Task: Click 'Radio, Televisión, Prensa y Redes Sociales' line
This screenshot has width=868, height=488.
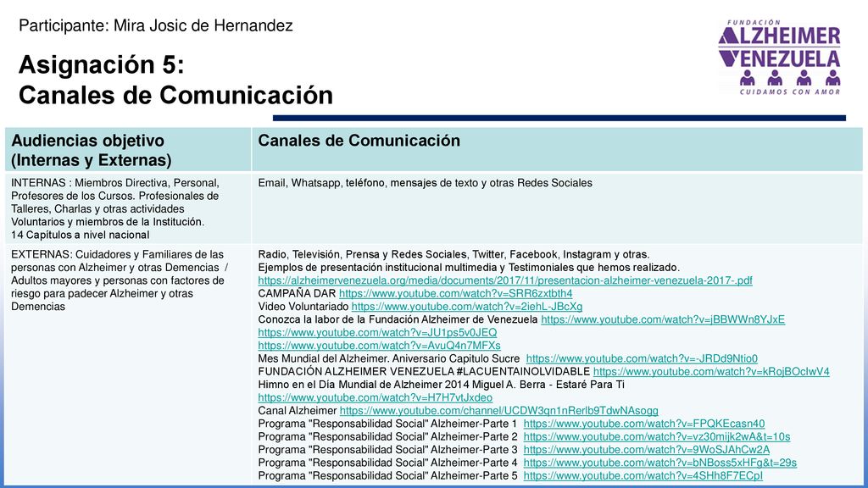Action: point(453,254)
